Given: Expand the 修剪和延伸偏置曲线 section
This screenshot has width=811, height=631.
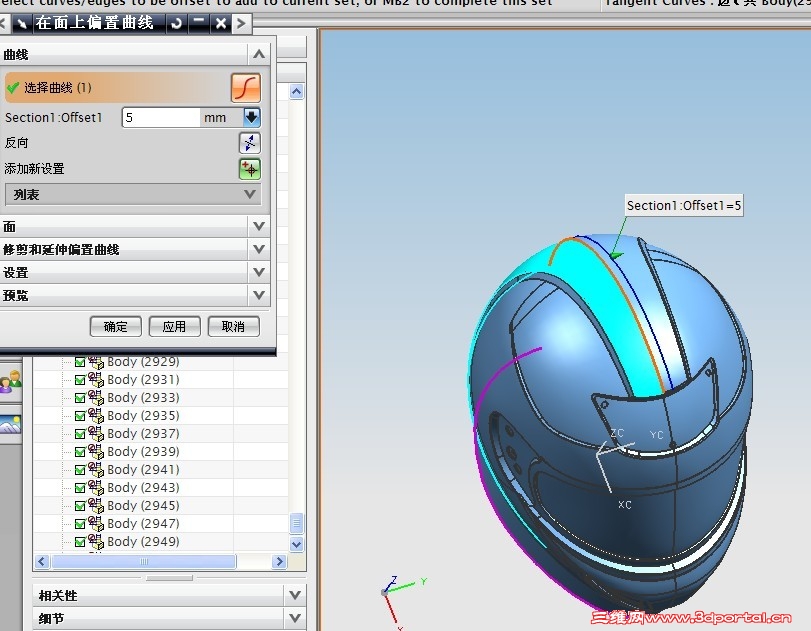Looking at the screenshot, I should (x=259, y=249).
